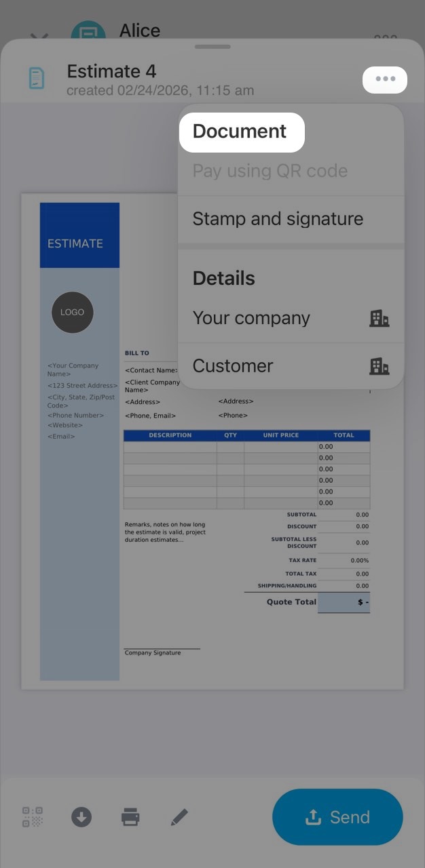Tap the document icon next to Estimate 4
Image resolution: width=425 pixels, height=868 pixels.
(37, 79)
